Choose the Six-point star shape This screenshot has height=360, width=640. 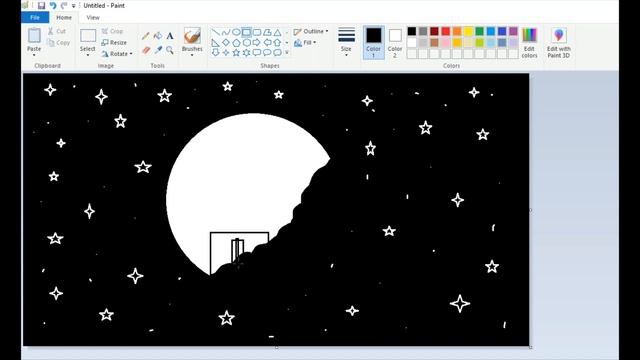(x=246, y=52)
